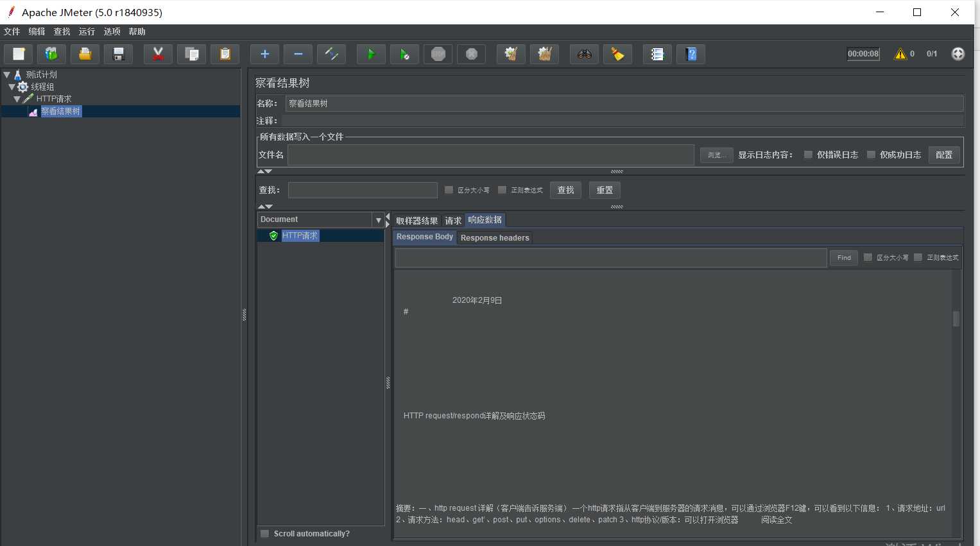Toggle 区分大小写 beside the Find button
980x546 pixels.
pyautogui.click(x=868, y=257)
